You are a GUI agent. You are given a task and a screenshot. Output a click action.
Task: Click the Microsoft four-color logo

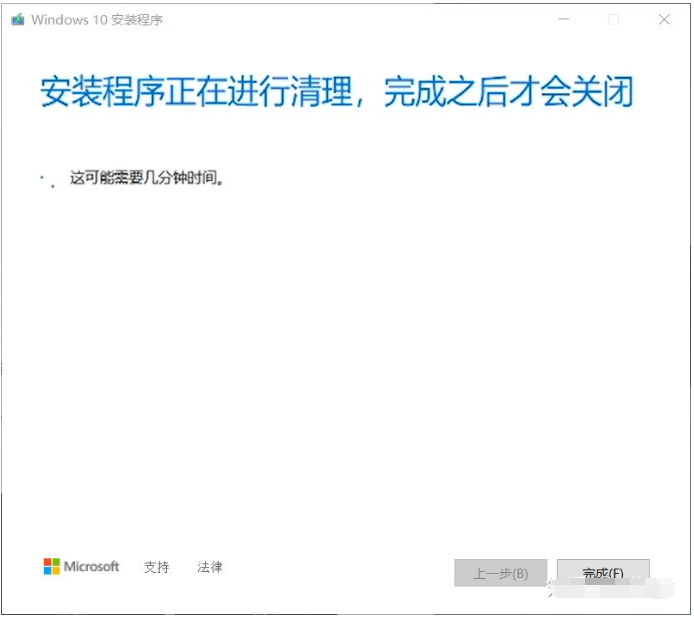pyautogui.click(x=52, y=566)
